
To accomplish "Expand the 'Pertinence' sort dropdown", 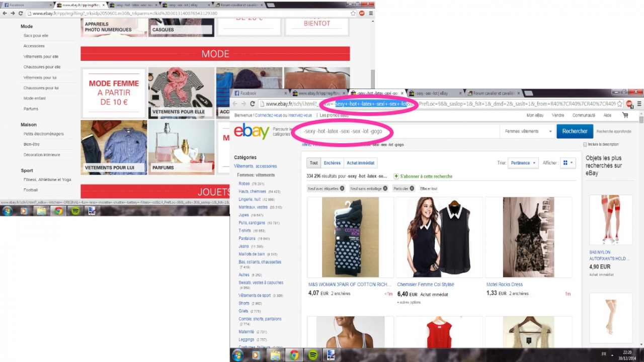I will click(x=523, y=163).
